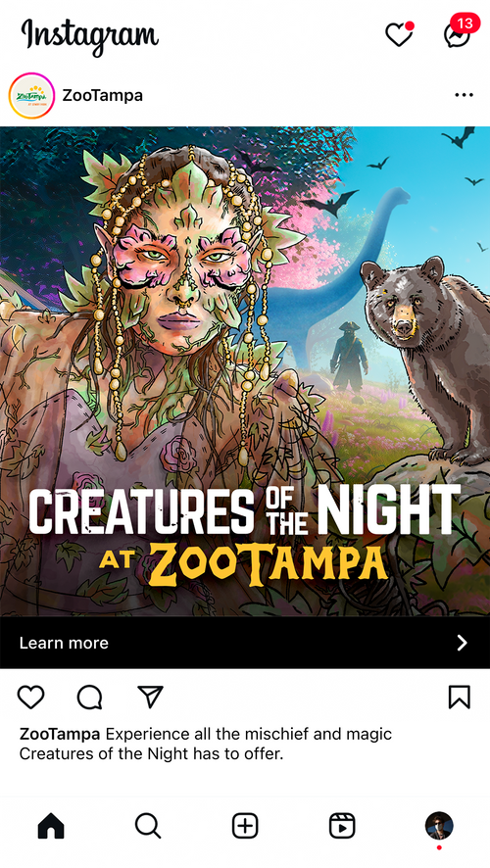Open comments on the ZooTampa post
Screen dimensions: 490x868
[x=90, y=697]
